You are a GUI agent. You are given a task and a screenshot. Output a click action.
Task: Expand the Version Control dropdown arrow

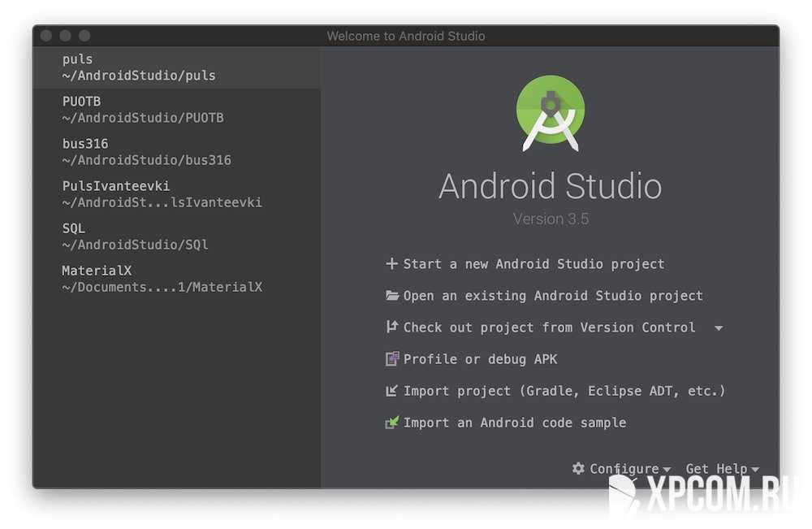point(718,328)
